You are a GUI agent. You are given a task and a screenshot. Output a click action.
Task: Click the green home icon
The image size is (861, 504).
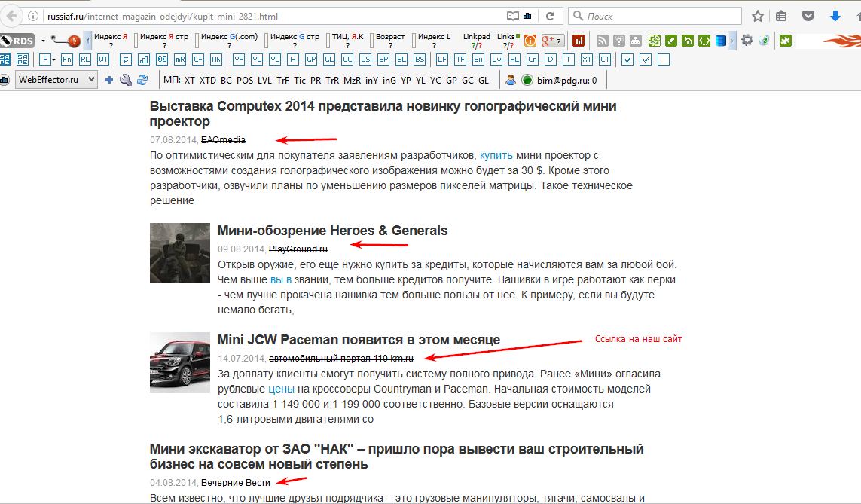click(688, 41)
